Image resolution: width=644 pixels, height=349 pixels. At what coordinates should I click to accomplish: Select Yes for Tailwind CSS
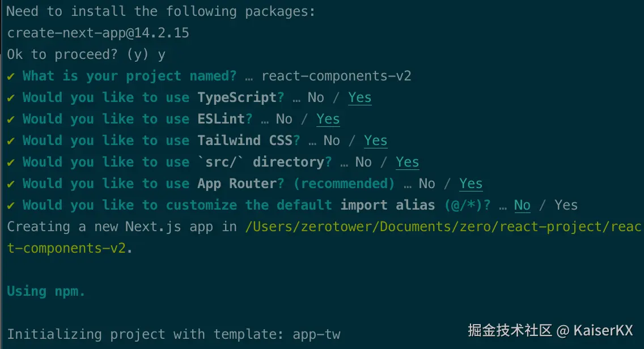tap(376, 141)
